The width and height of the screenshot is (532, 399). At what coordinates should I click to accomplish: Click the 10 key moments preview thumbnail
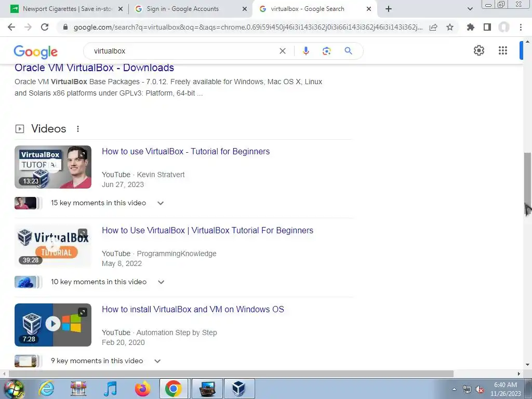coord(26,282)
